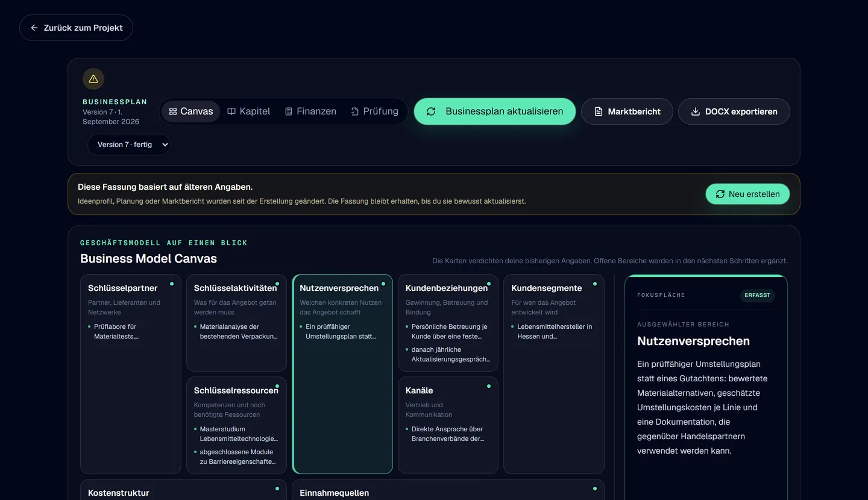Select the Einnahmequellen card

pos(448,490)
